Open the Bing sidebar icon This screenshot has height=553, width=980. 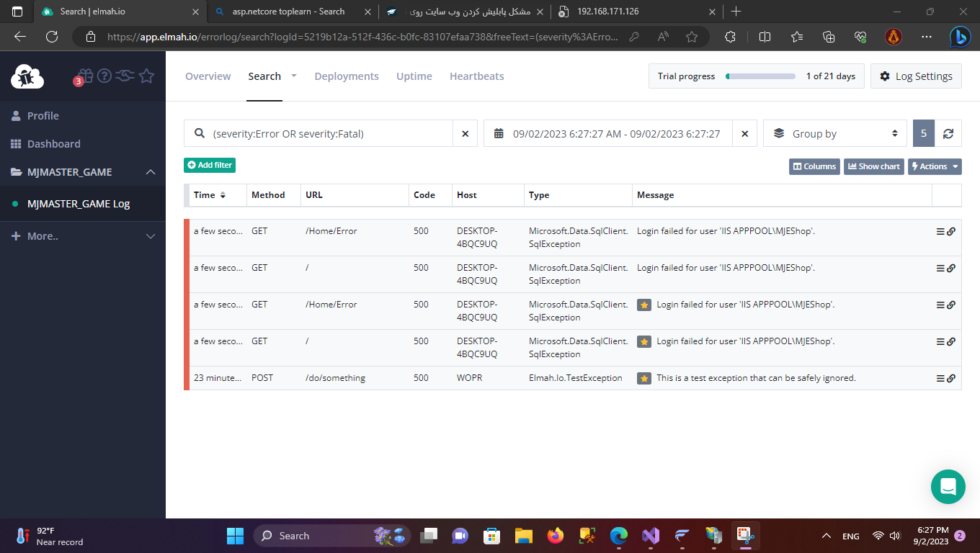point(959,37)
